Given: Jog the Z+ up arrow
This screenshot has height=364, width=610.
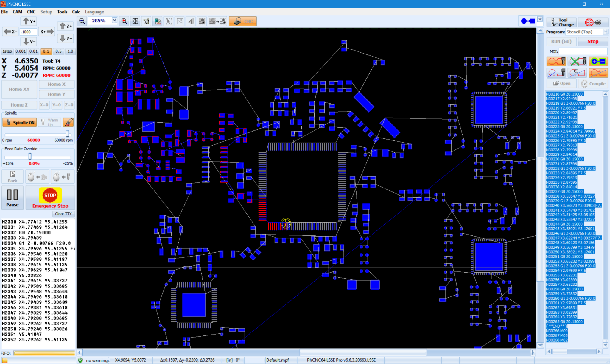Looking at the screenshot, I should tap(66, 26).
